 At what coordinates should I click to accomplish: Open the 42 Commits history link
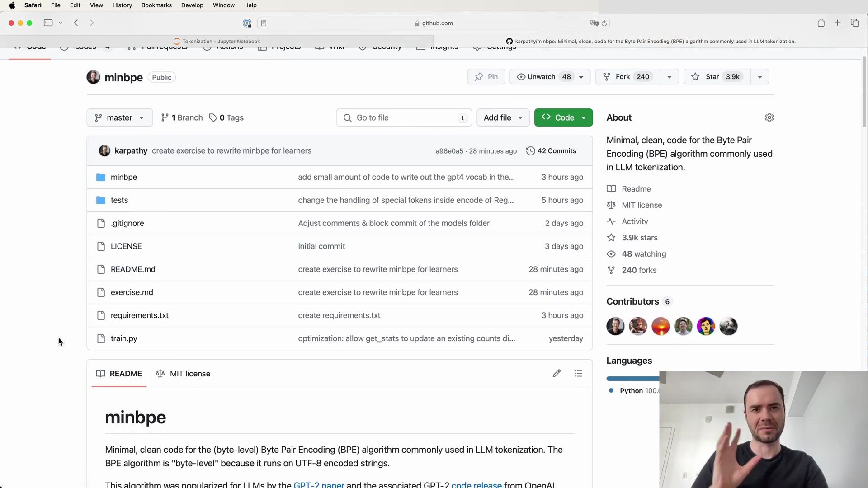click(x=551, y=151)
